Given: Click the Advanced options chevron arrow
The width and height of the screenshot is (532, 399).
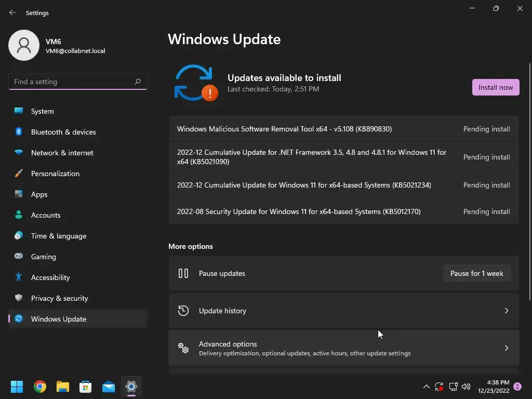Looking at the screenshot, I should tap(506, 348).
